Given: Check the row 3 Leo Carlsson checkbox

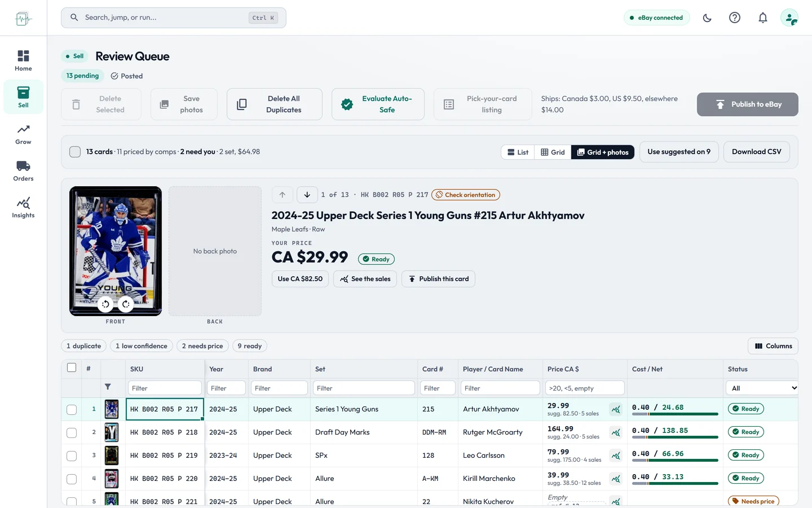Looking at the screenshot, I should (x=72, y=456).
